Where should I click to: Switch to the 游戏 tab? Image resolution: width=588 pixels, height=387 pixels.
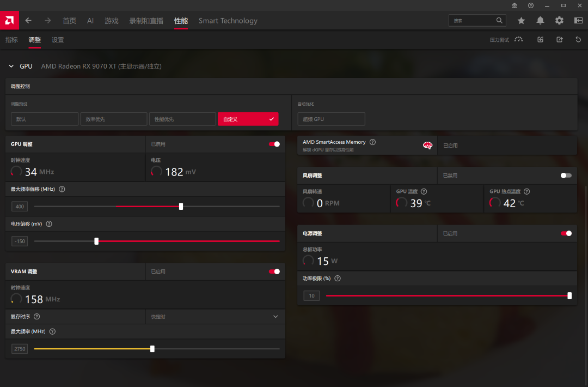pos(112,21)
